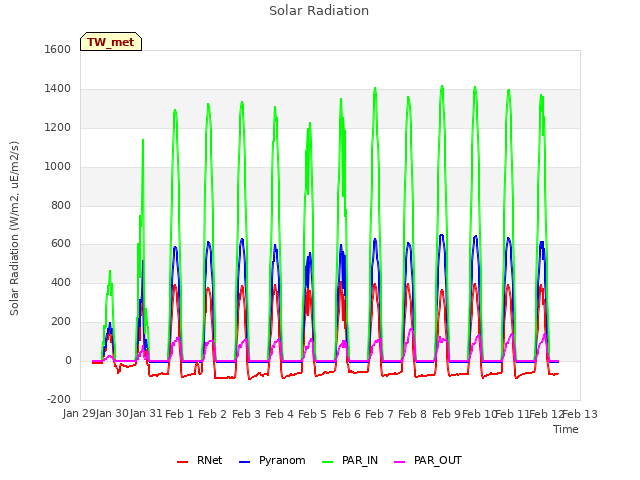Select the 0 y-axis tick label
Viewport: 640px width, 480px height.
(69, 361)
